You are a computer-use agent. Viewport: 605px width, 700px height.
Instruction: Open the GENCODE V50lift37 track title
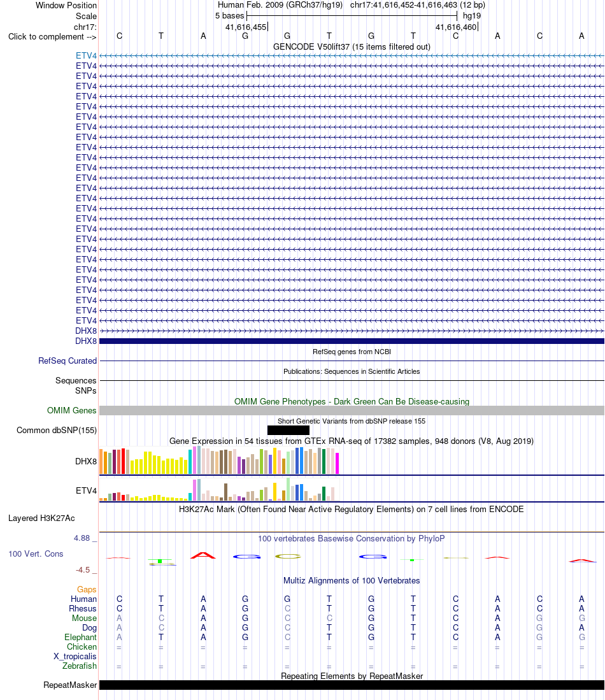click(x=352, y=47)
